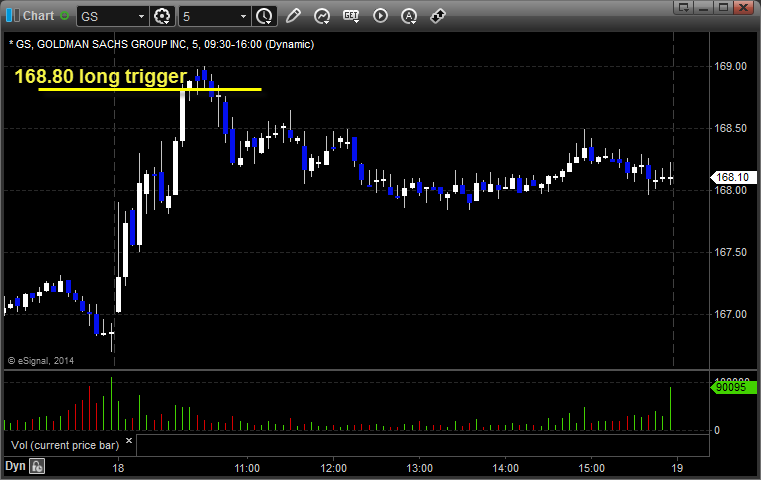
Task: Click the 12:00 time axis label
Action: click(333, 468)
